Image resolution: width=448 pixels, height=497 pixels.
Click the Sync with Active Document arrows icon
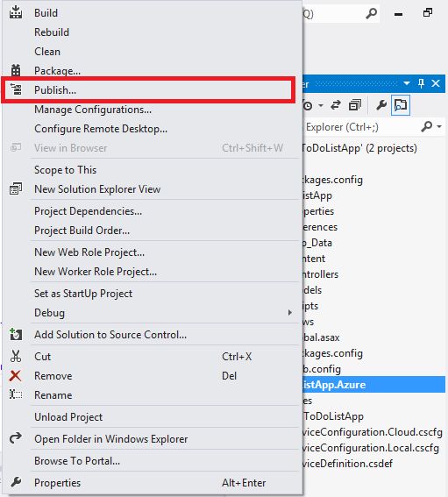[x=336, y=105]
